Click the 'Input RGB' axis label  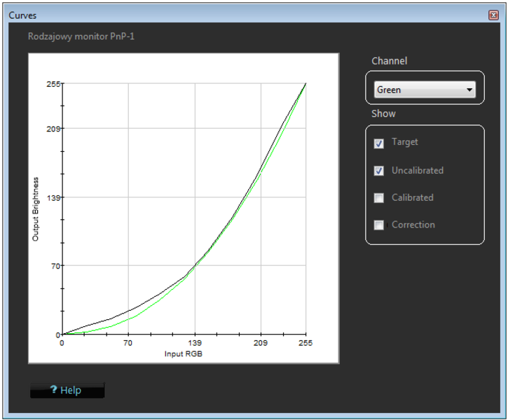pos(184,353)
